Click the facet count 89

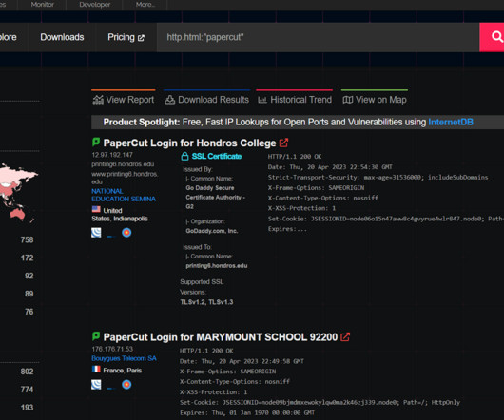tap(29, 294)
